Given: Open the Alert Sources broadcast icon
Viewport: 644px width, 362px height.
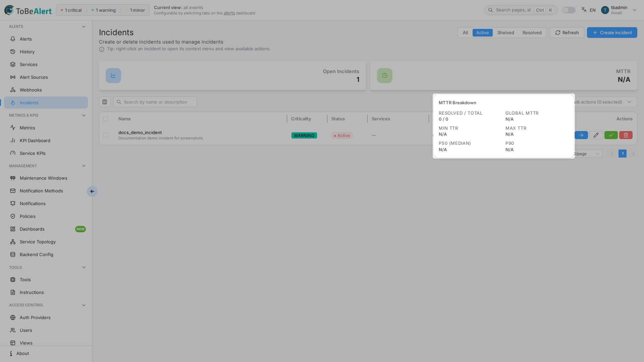Looking at the screenshot, I should [13, 77].
